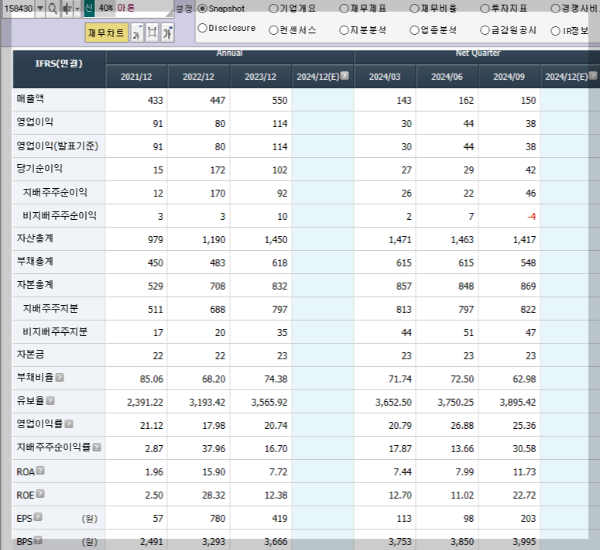Click the 28.32 ROE value for 2022/12
This screenshot has width=600, height=550.
pos(214,495)
